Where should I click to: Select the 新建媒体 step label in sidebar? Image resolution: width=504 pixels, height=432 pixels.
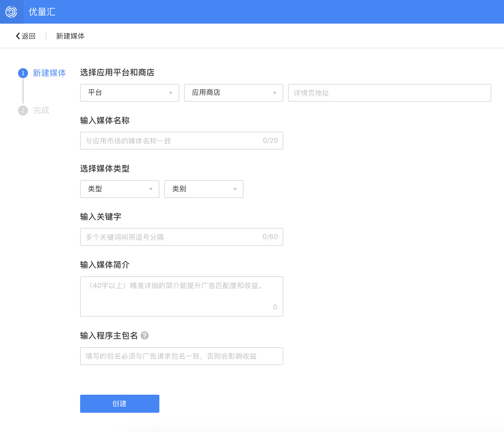49,73
